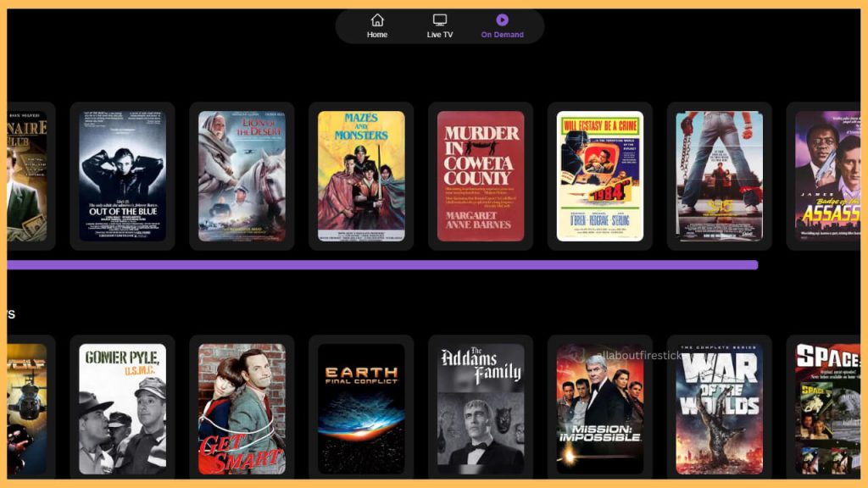This screenshot has width=868, height=488.
Task: Click the Live TV screen icon
Action: tap(439, 19)
